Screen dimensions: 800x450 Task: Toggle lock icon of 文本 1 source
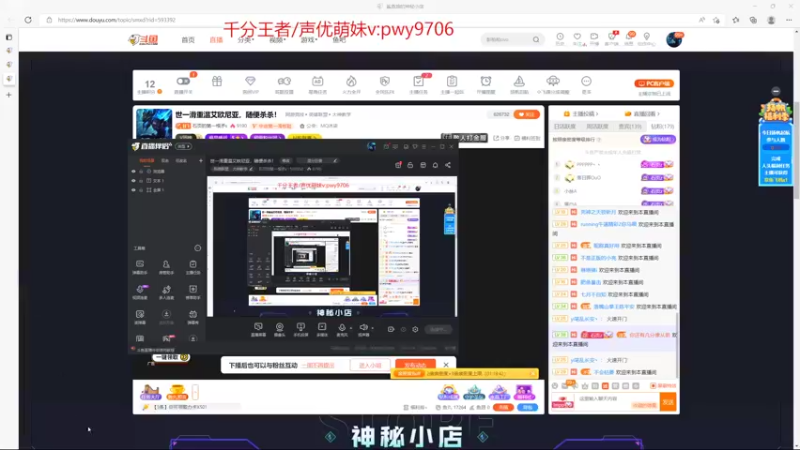point(141,181)
